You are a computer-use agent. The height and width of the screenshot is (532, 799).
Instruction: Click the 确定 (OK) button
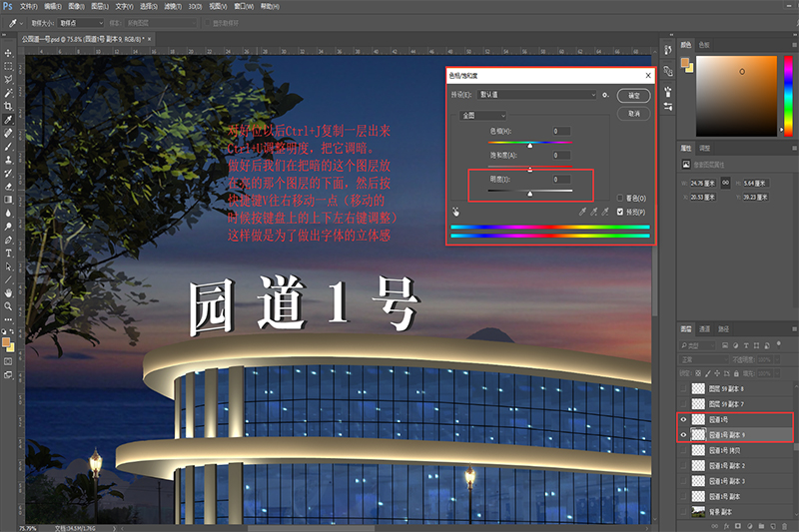coord(633,95)
